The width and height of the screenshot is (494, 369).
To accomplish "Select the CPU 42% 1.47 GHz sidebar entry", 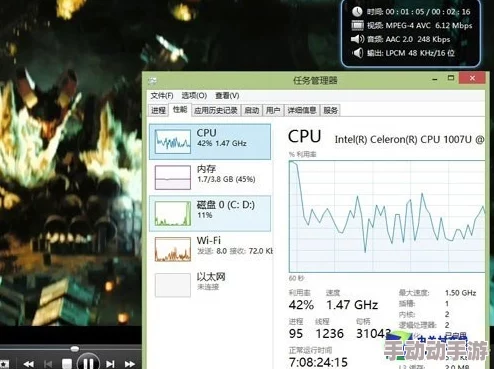I will [210, 141].
